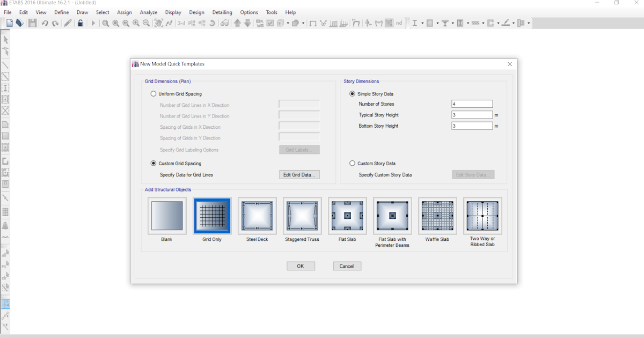Image resolution: width=644 pixels, height=338 pixels.
Task: Open the Define menu
Action: (61, 12)
